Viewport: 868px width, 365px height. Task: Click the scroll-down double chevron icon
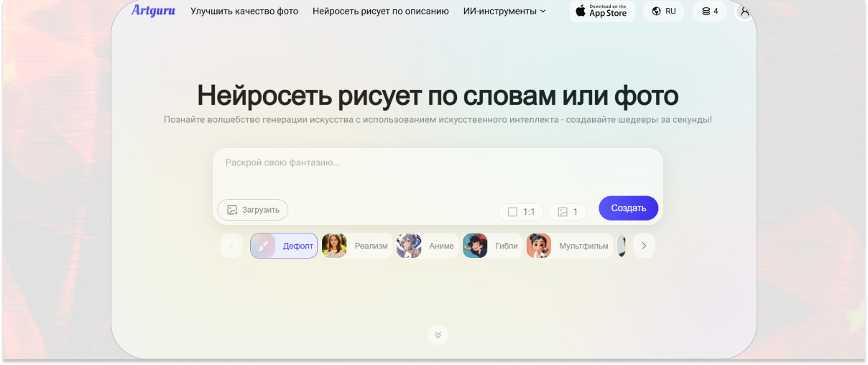438,334
